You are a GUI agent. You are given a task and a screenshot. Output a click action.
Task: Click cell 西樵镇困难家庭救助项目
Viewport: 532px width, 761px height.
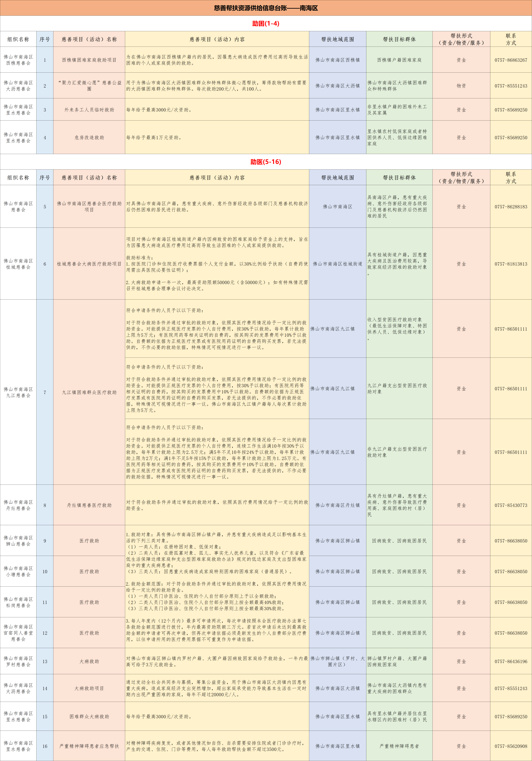click(x=89, y=60)
